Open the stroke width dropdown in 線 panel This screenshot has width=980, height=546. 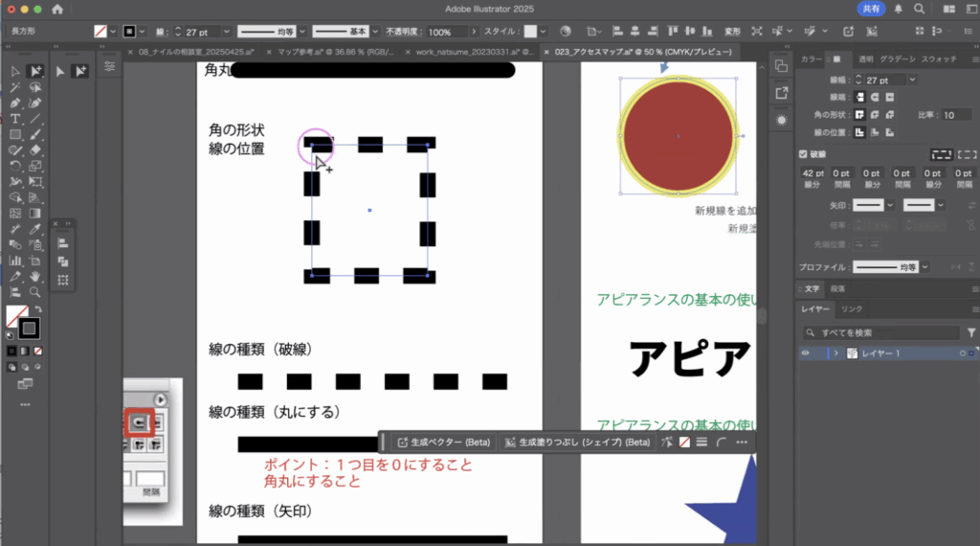pyautogui.click(x=912, y=80)
